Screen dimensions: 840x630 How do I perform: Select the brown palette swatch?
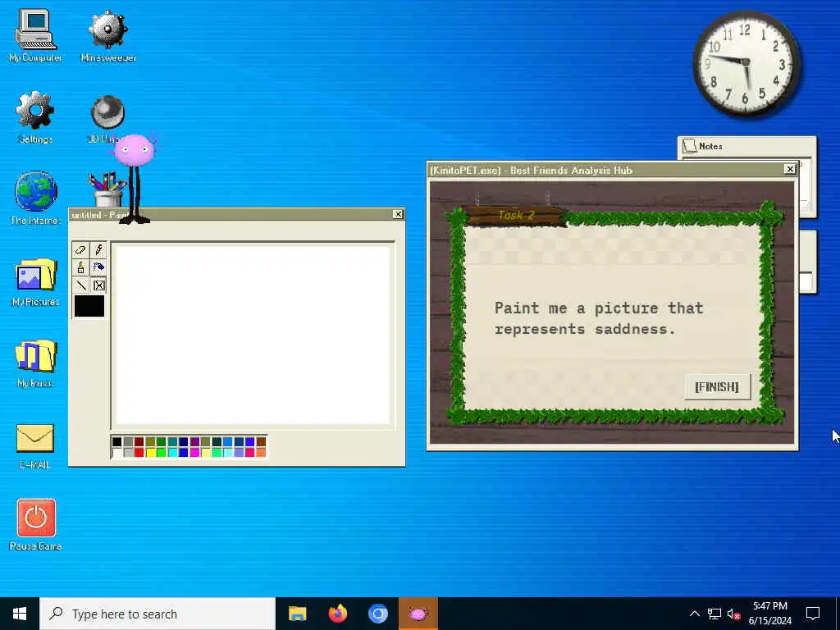261,442
